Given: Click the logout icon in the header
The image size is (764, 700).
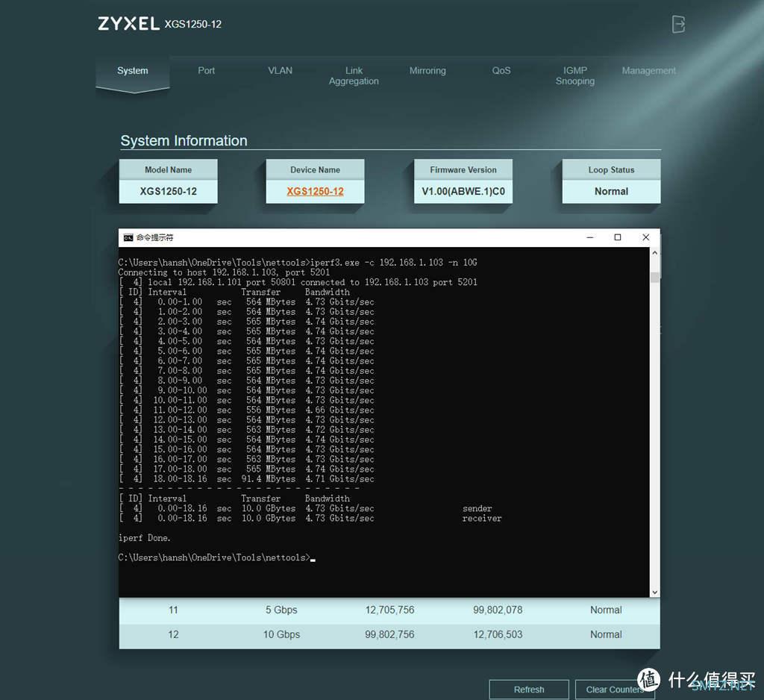Looking at the screenshot, I should [678, 24].
